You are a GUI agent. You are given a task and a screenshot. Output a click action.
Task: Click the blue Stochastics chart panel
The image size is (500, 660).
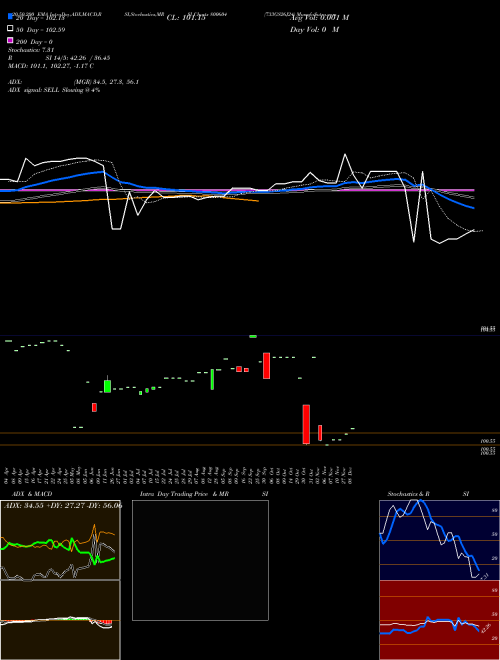click(439, 540)
